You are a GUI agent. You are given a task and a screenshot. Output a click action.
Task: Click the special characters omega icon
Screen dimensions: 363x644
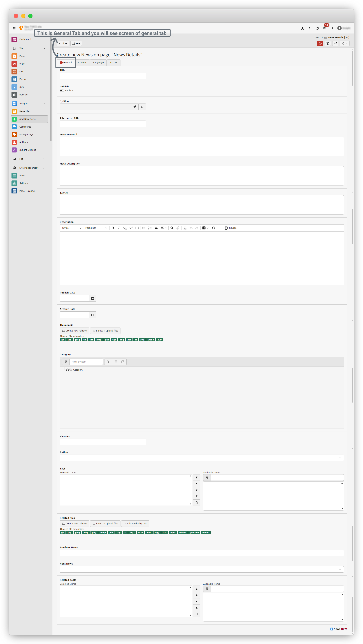[x=213, y=228]
